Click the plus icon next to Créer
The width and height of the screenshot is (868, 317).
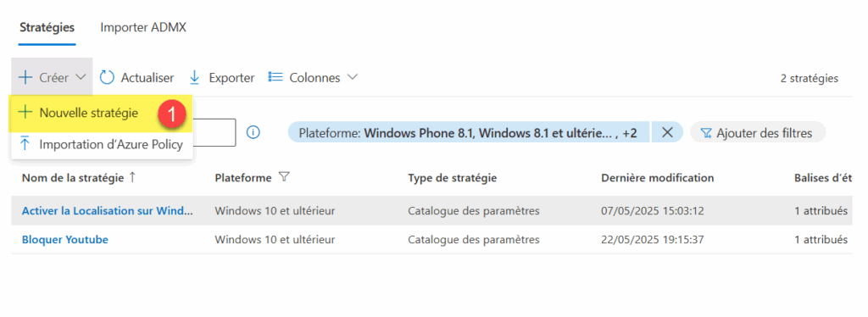(x=25, y=77)
